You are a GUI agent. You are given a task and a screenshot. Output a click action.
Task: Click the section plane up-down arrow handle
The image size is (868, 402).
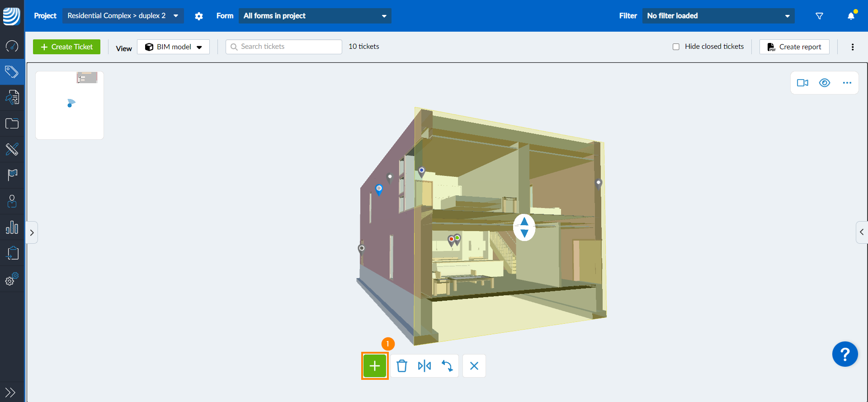[x=524, y=227]
